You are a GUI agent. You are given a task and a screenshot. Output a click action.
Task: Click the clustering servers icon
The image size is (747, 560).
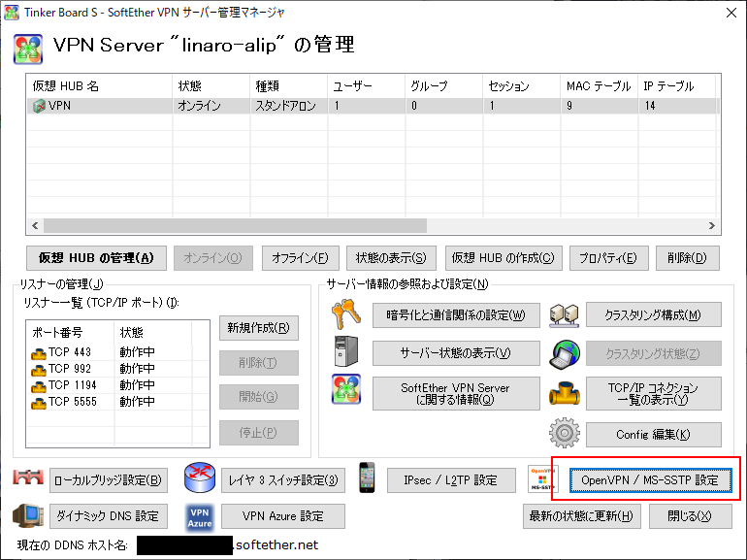coord(564,315)
